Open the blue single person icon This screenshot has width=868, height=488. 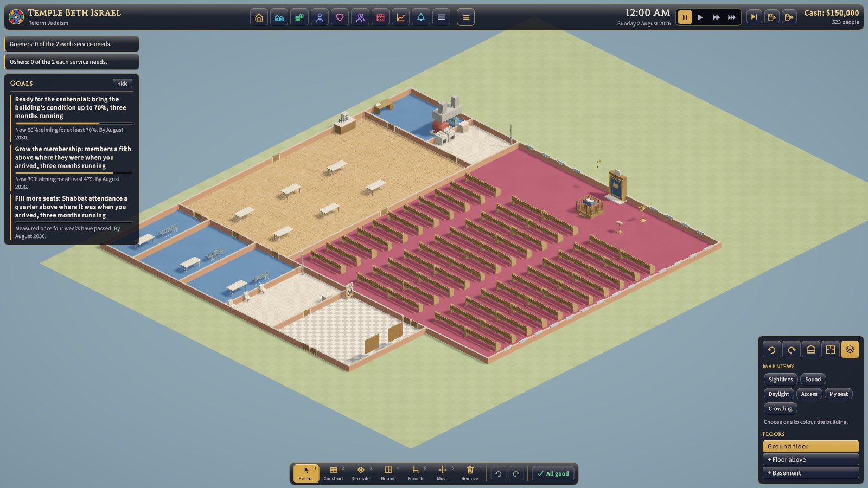pyautogui.click(x=320, y=17)
